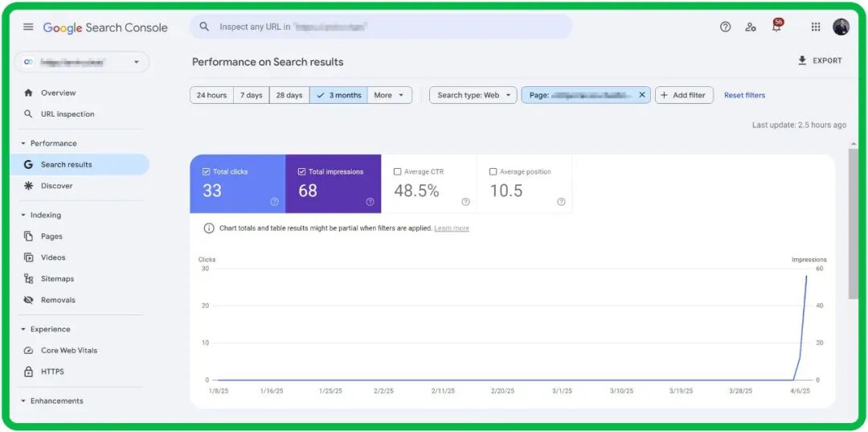Remove the Page filter with X
This screenshot has height=432, width=868.
pyautogui.click(x=641, y=95)
